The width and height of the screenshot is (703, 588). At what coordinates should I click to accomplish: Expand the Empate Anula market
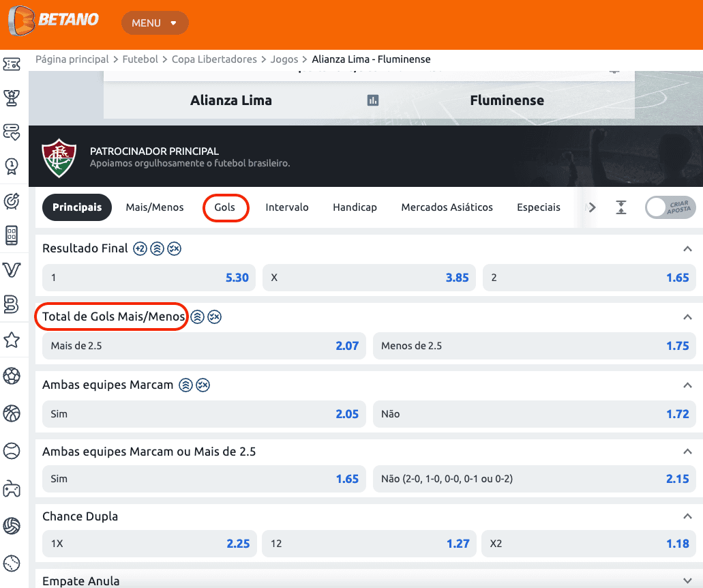(687, 580)
